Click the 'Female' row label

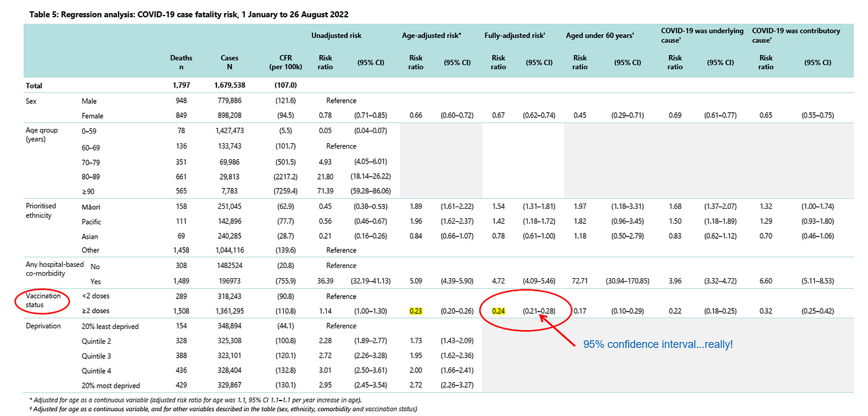[x=92, y=115]
